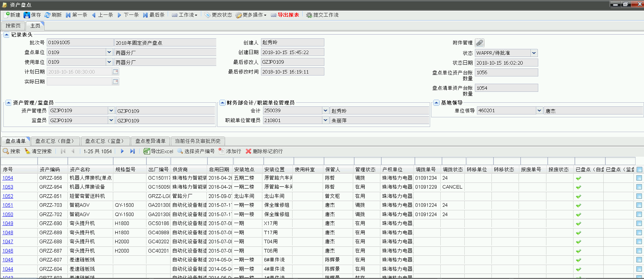The height and width of the screenshot is (279, 644).
Task: Open the 搜索页 tab
Action: 13,26
